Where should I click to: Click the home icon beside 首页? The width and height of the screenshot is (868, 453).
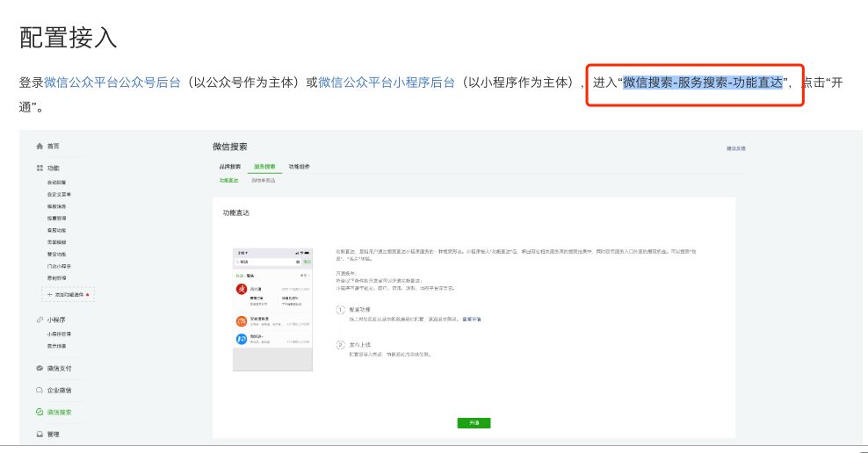tap(40, 146)
